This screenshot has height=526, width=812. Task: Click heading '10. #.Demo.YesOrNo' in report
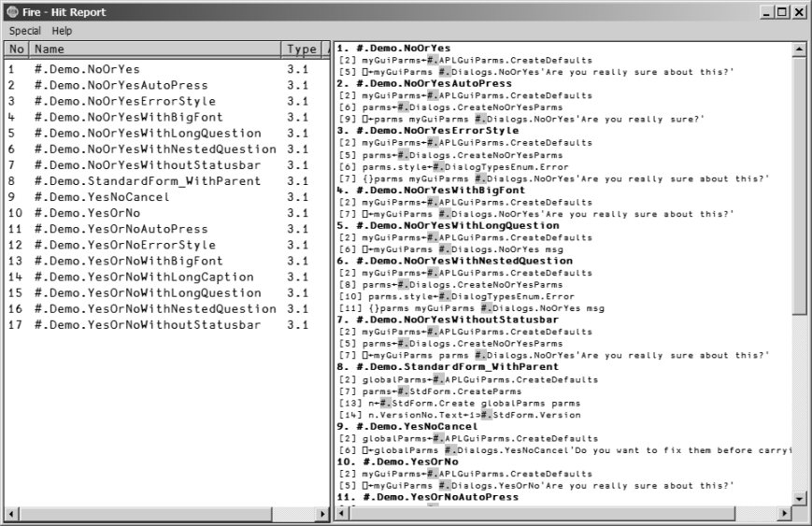397,462
